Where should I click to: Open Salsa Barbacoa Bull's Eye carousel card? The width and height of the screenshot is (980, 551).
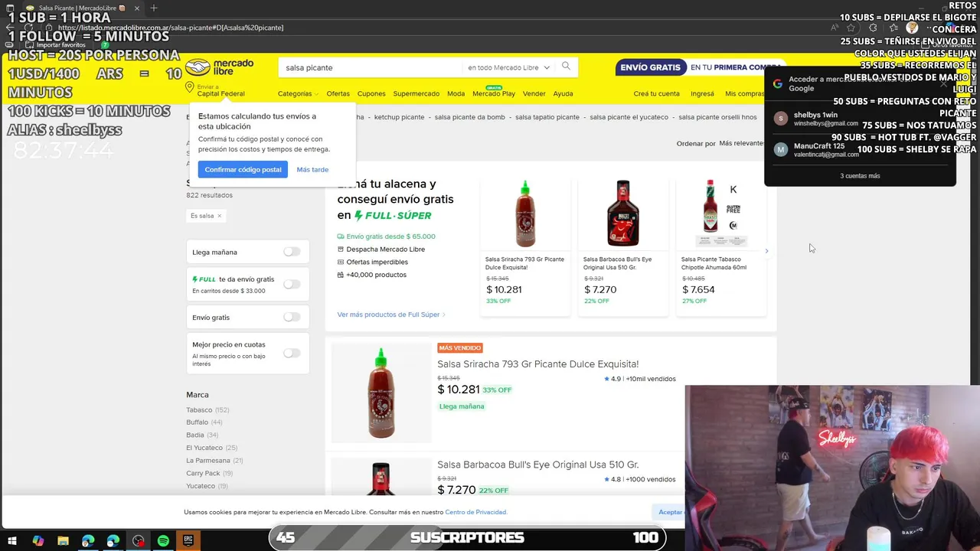(622, 246)
